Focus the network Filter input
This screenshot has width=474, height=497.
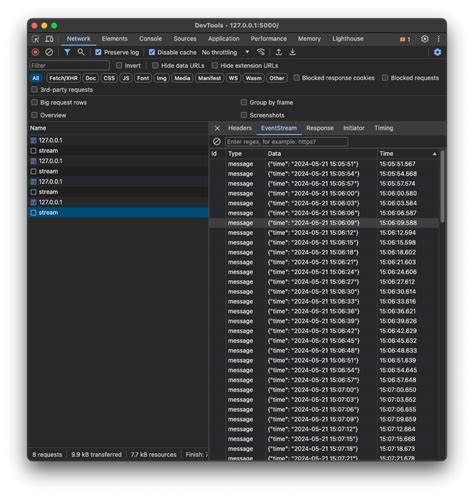pos(70,66)
